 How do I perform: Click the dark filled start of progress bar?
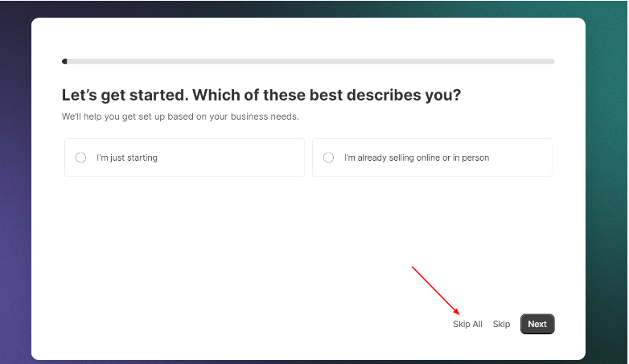point(64,61)
